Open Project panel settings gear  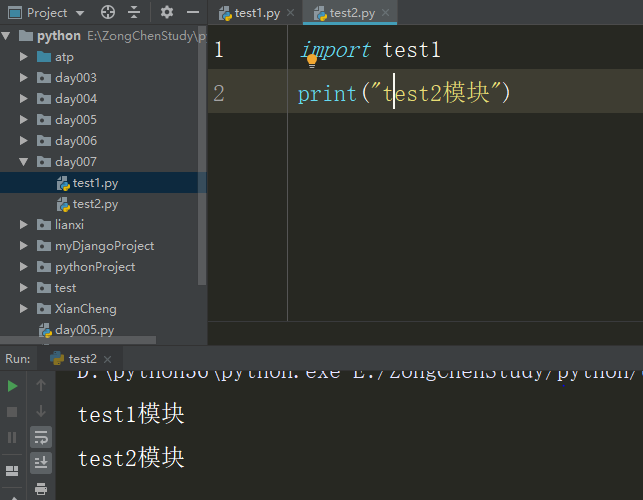pos(167,12)
